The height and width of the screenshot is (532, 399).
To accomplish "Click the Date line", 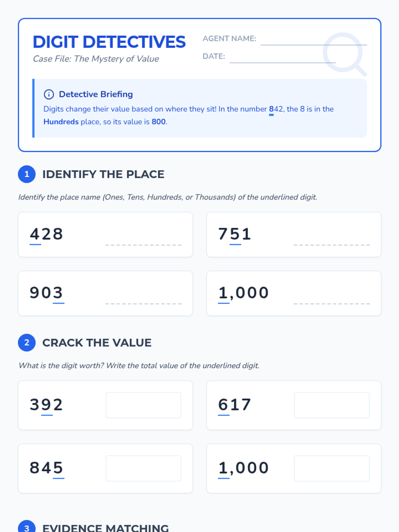I will (x=283, y=62).
